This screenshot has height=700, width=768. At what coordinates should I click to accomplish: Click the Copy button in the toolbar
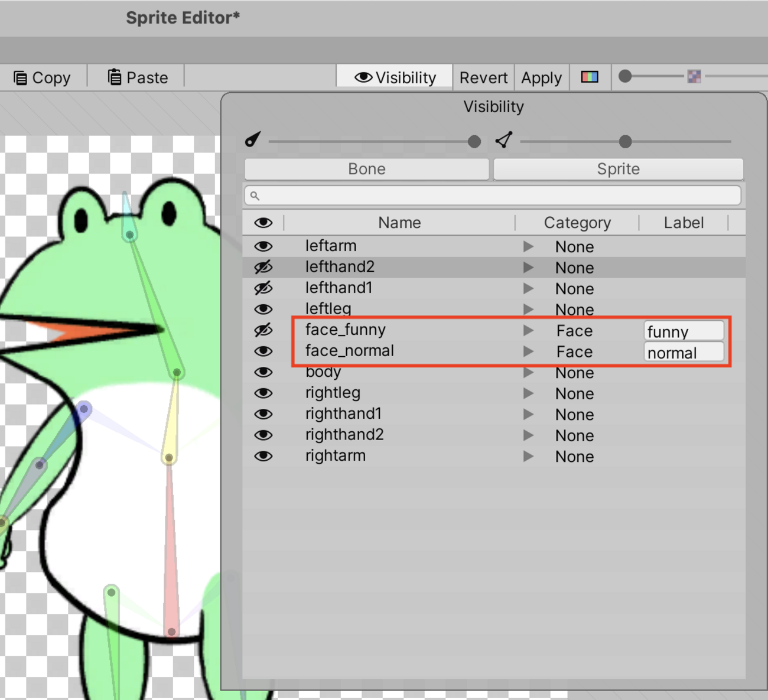(43, 77)
